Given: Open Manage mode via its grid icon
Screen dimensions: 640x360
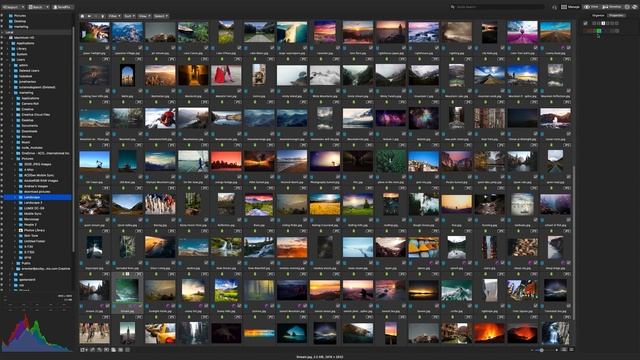Looking at the screenshot, I should click(x=564, y=7).
